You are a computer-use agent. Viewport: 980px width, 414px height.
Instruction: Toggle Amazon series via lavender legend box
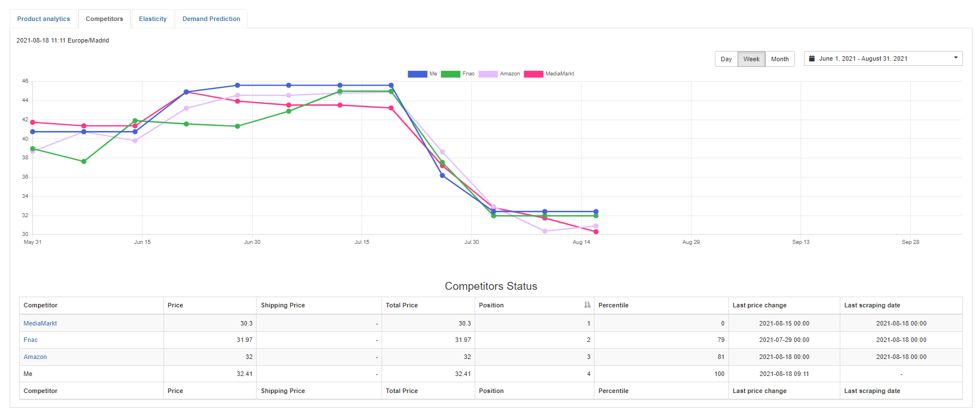[488, 74]
